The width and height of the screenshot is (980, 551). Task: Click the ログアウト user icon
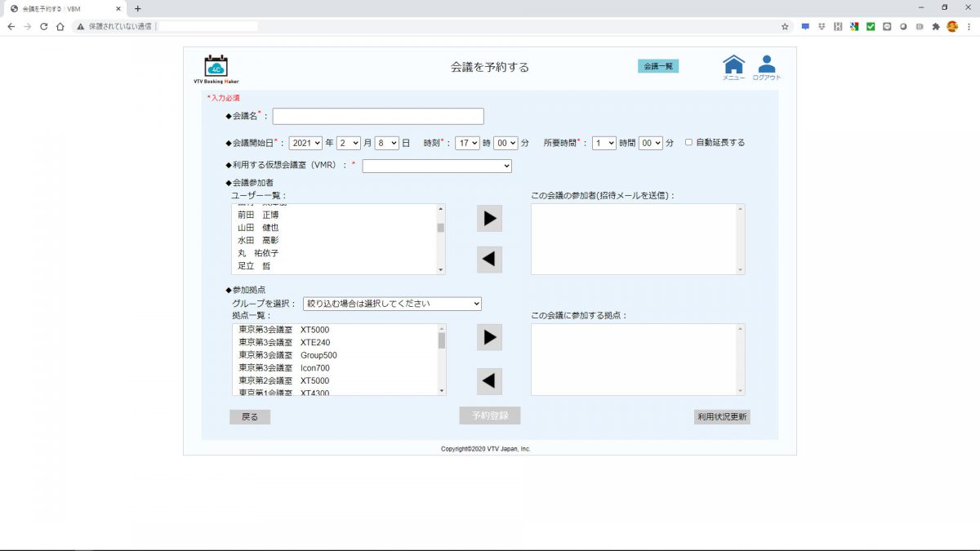[766, 65]
